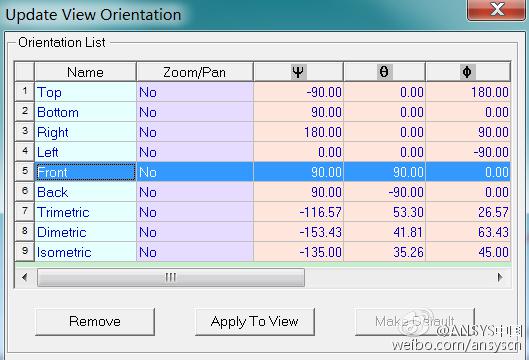Click Zoom/Pan No cell for Top

(195, 92)
